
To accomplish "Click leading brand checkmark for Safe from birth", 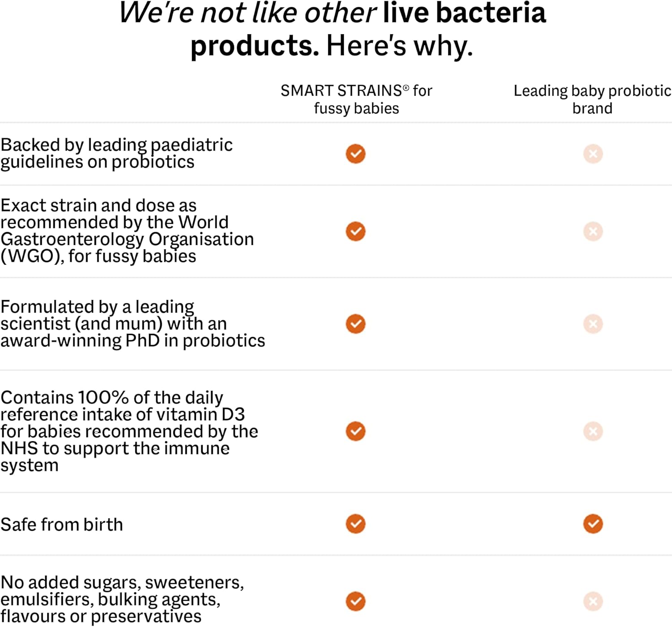I will click(x=593, y=523).
